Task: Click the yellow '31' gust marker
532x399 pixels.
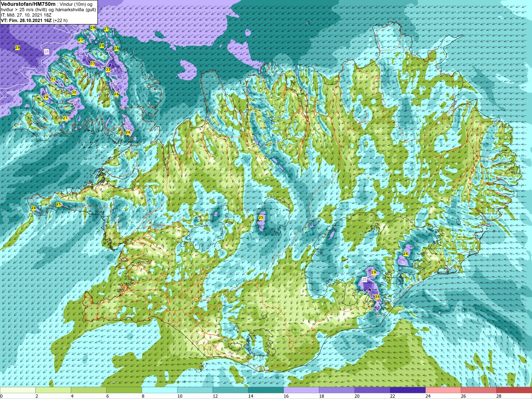Action: (x=53, y=79)
